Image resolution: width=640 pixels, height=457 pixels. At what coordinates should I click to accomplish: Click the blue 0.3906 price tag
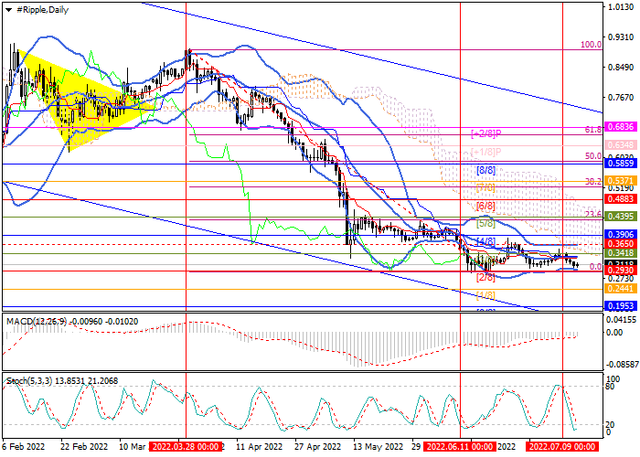click(x=621, y=233)
